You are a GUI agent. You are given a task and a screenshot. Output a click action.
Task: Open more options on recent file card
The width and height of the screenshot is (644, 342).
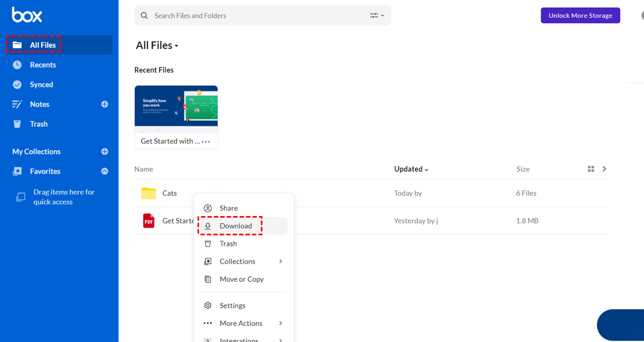(x=206, y=142)
